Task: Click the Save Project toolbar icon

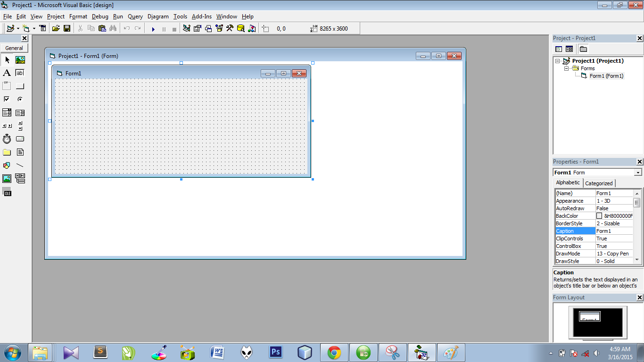Action: (67, 29)
